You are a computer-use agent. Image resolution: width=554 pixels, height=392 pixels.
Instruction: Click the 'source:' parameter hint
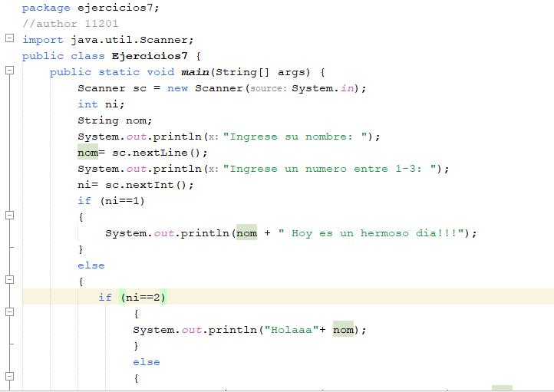[269, 88]
